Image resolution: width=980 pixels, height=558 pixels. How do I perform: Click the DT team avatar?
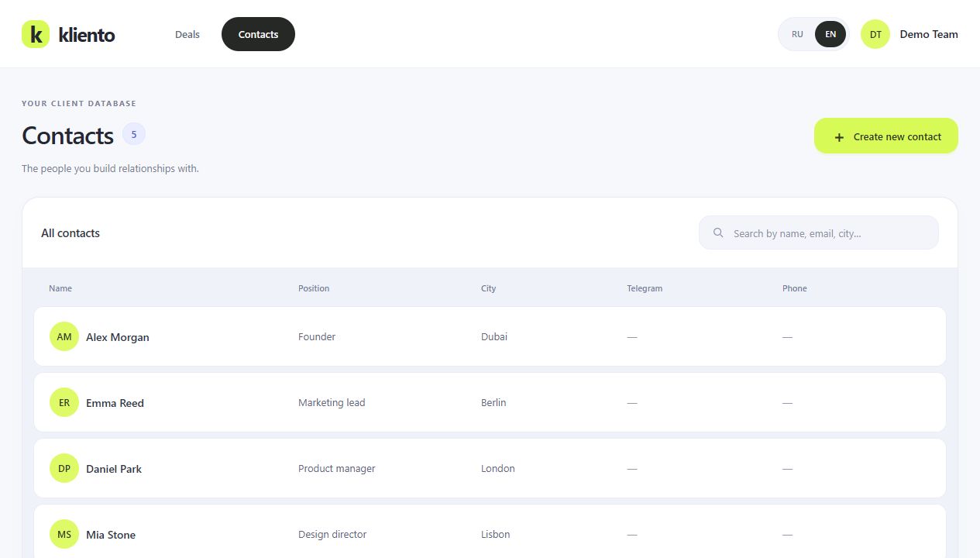(875, 34)
